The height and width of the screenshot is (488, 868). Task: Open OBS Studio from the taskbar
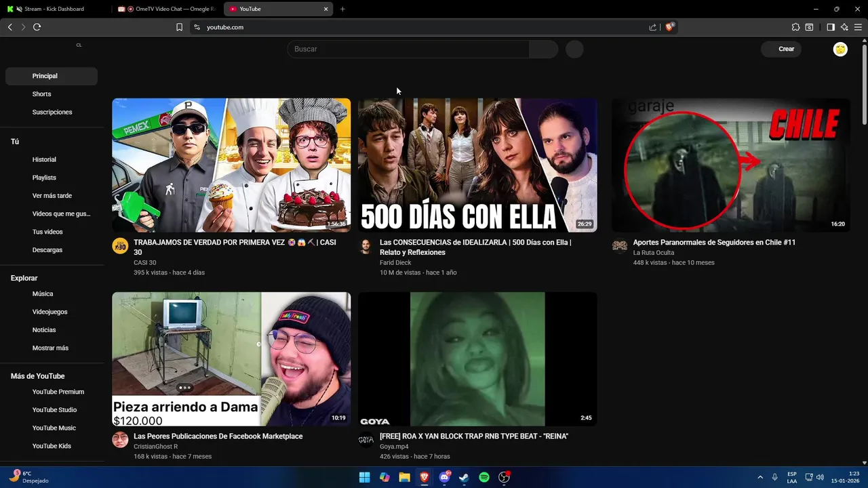pyautogui.click(x=504, y=477)
